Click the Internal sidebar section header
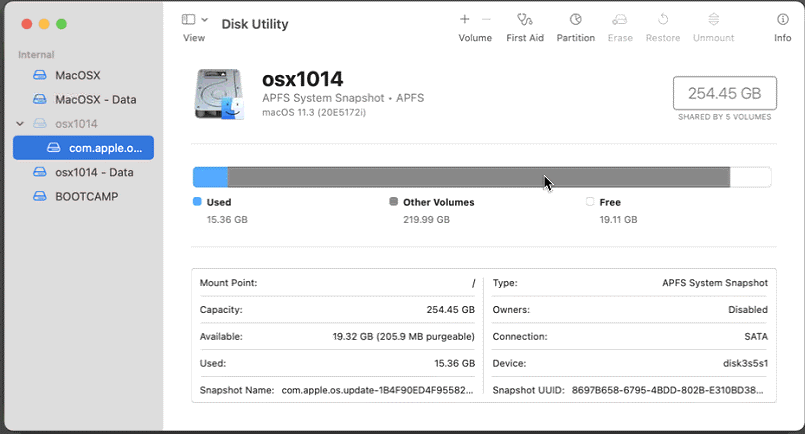Image resolution: width=805 pixels, height=434 pixels. (x=36, y=55)
